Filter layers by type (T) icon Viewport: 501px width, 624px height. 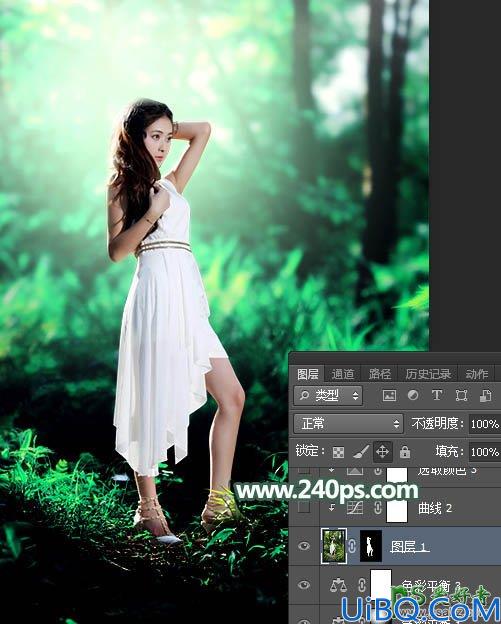[x=437, y=395]
